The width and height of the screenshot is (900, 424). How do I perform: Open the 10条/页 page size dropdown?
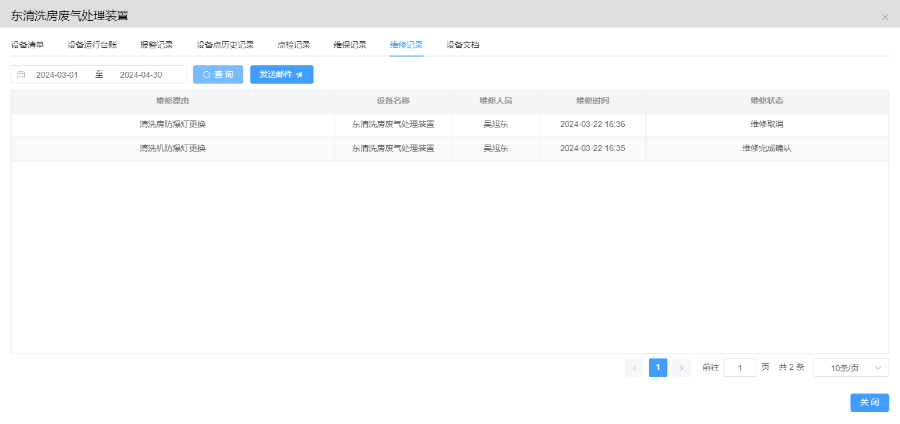pos(851,368)
